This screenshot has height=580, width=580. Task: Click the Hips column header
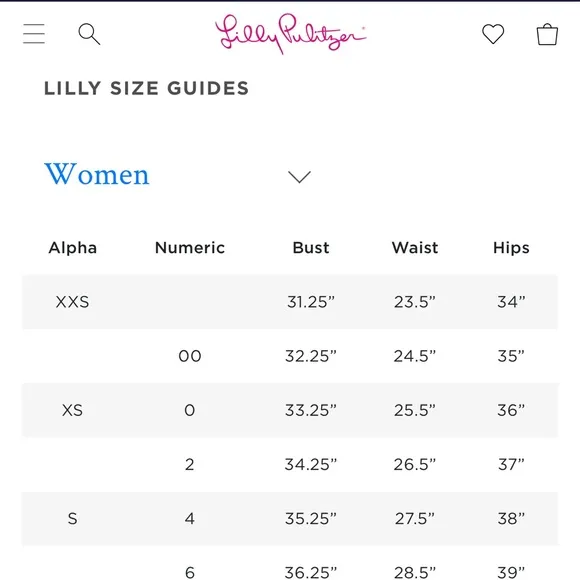[511, 247]
